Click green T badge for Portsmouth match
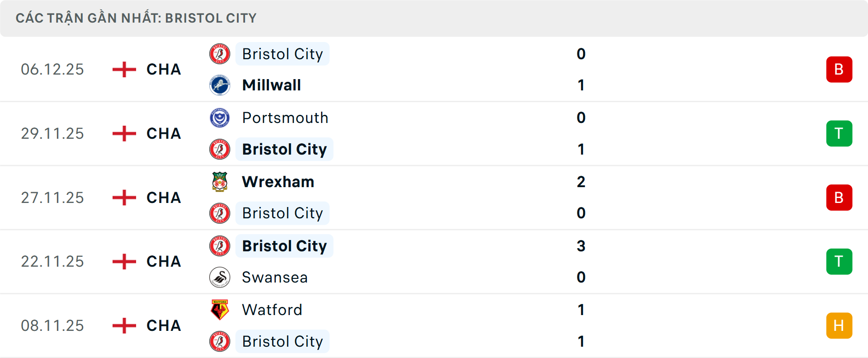The image size is (868, 358). [x=839, y=133]
